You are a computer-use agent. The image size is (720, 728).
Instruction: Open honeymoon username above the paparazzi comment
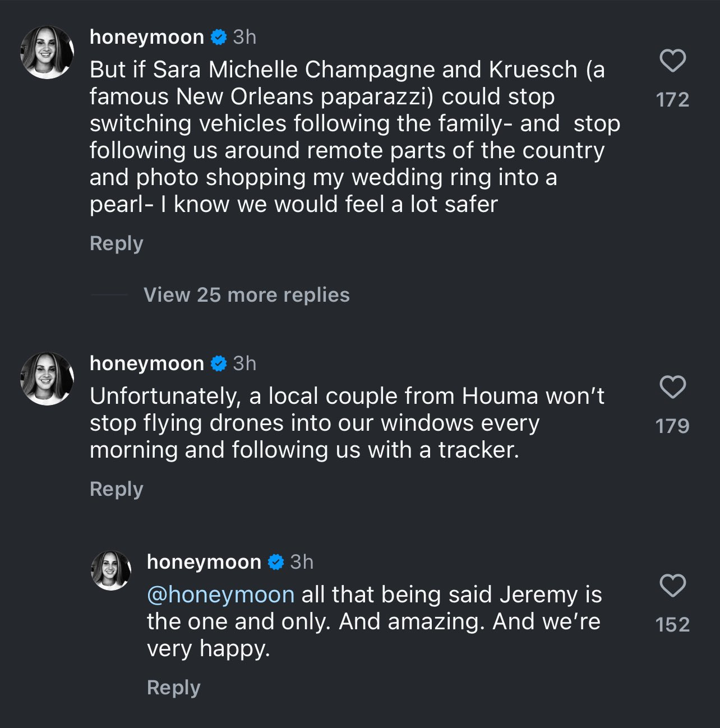pos(147,37)
